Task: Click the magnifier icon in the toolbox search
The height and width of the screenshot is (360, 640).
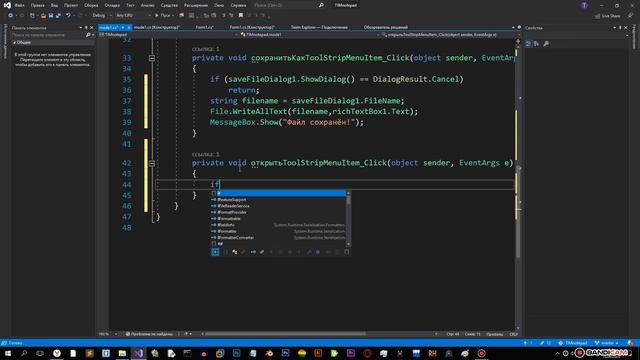Action: pos(88,35)
